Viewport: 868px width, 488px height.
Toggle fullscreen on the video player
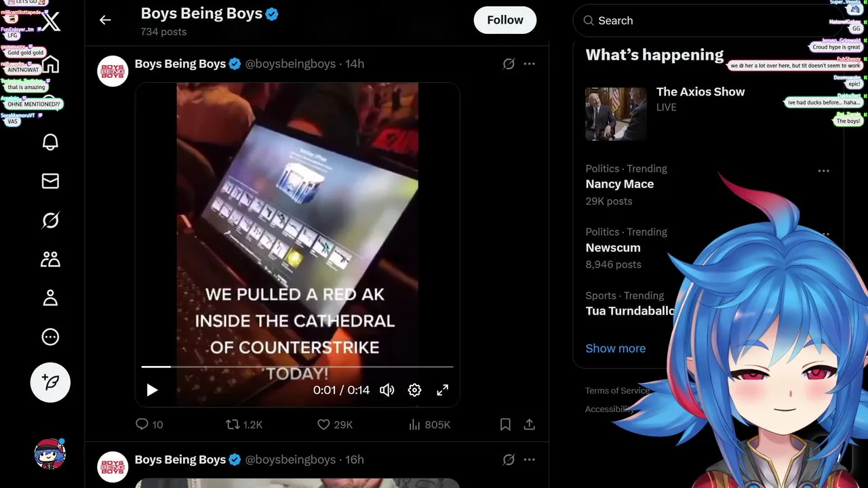coord(442,390)
